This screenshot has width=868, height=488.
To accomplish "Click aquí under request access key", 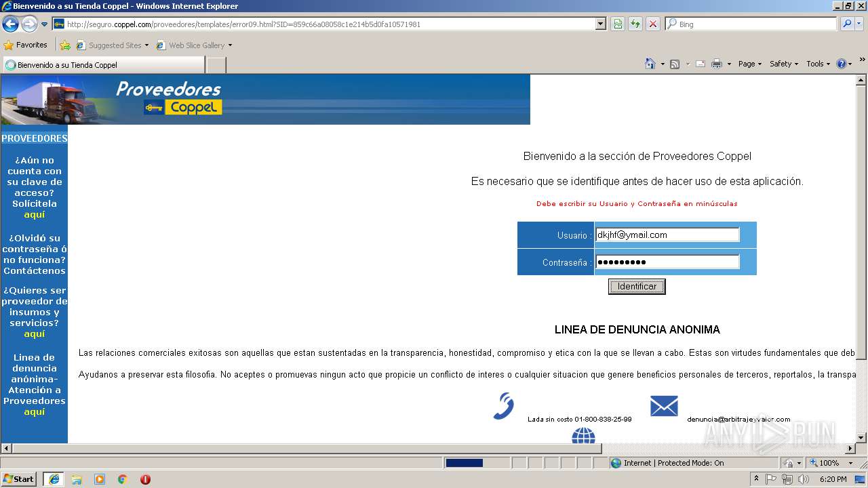I will coord(35,215).
